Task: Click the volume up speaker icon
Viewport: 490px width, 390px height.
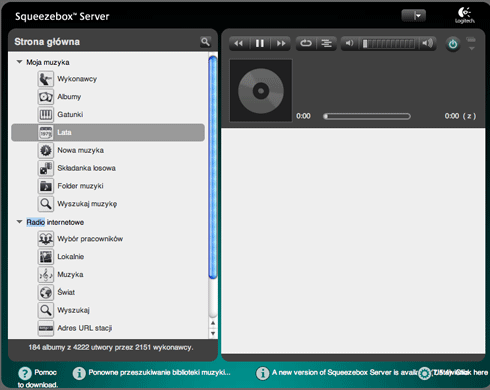Action: coord(428,43)
